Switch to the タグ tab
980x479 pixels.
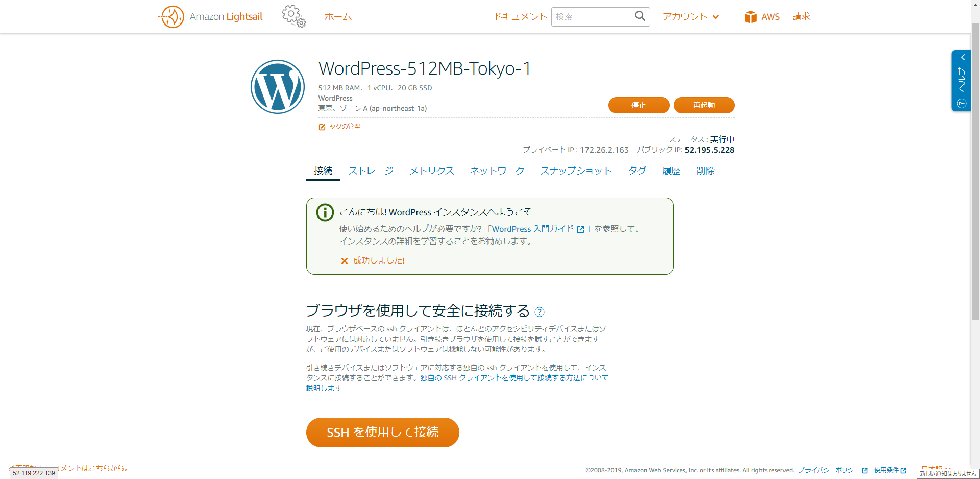click(x=637, y=171)
